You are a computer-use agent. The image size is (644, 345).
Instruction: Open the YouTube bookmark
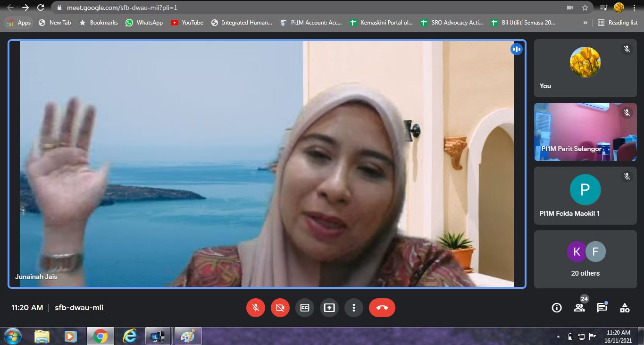click(x=187, y=22)
